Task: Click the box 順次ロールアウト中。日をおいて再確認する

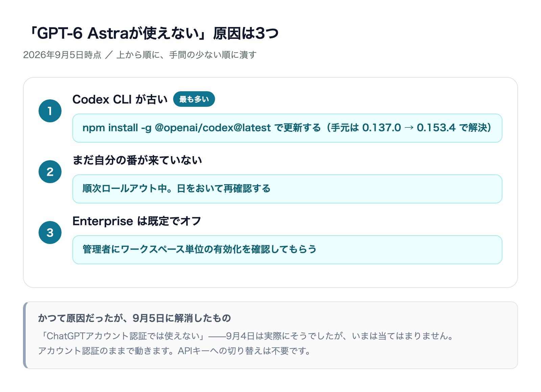Action: [287, 189]
